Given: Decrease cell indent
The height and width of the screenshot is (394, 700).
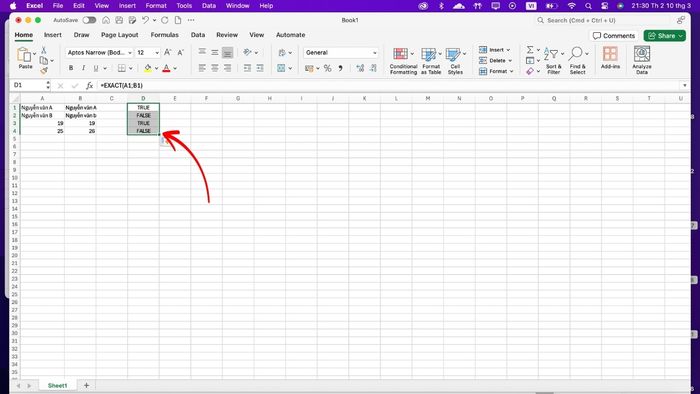Looking at the screenshot, I should tap(247, 68).
